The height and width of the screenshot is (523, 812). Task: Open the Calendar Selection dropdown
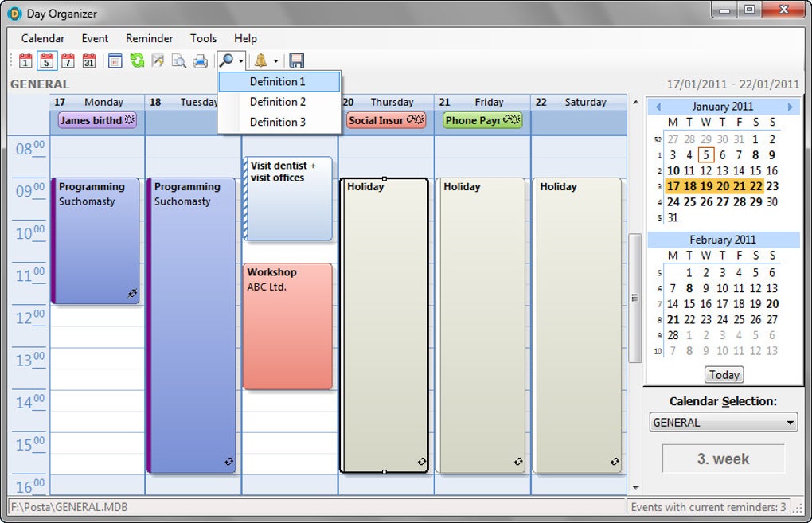791,422
